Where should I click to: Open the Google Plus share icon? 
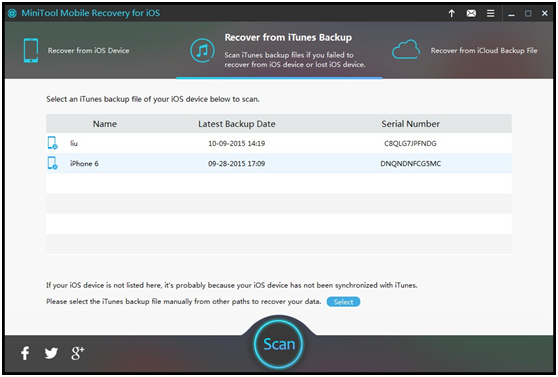tap(78, 353)
